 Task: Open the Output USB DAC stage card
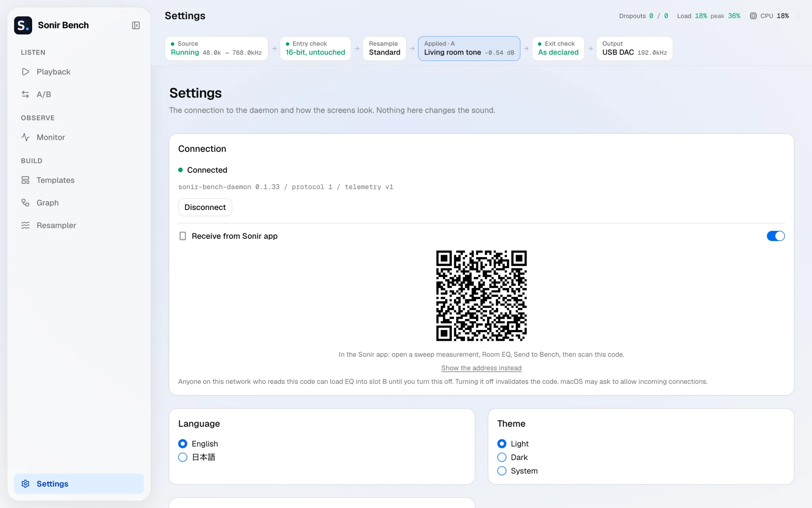[x=635, y=48]
